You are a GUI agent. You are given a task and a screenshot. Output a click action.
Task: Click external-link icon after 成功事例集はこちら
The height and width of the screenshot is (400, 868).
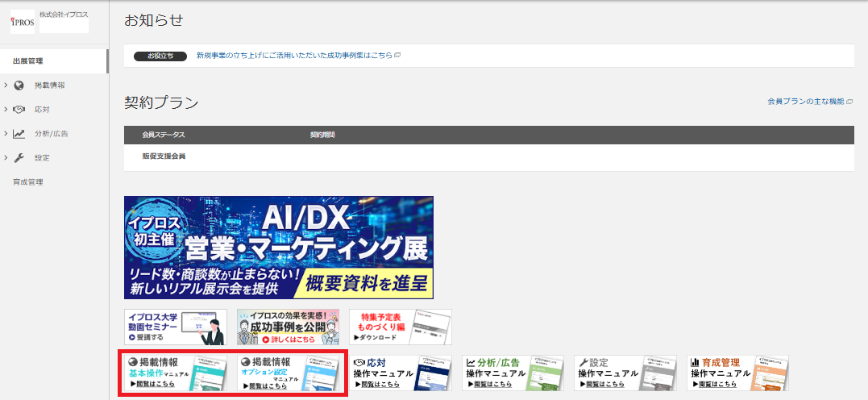point(397,56)
